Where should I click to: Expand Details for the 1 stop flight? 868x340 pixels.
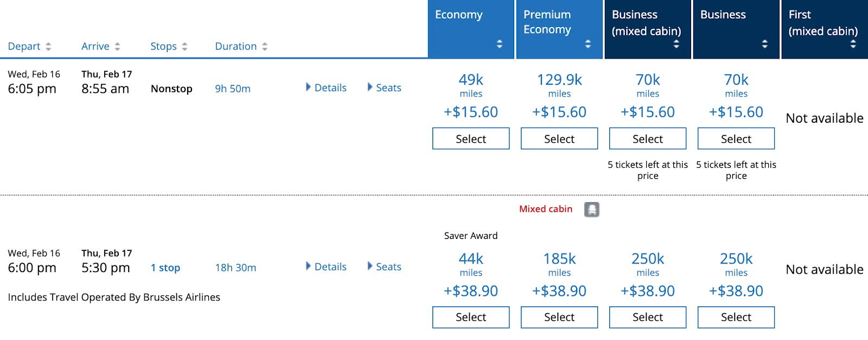point(326,267)
